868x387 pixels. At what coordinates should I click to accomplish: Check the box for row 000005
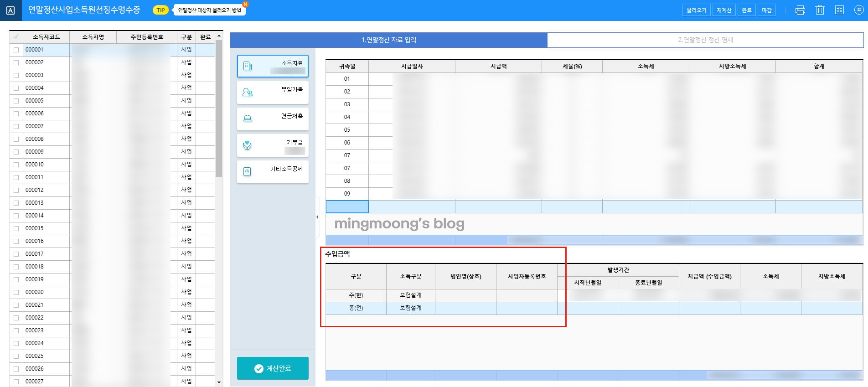(16, 101)
